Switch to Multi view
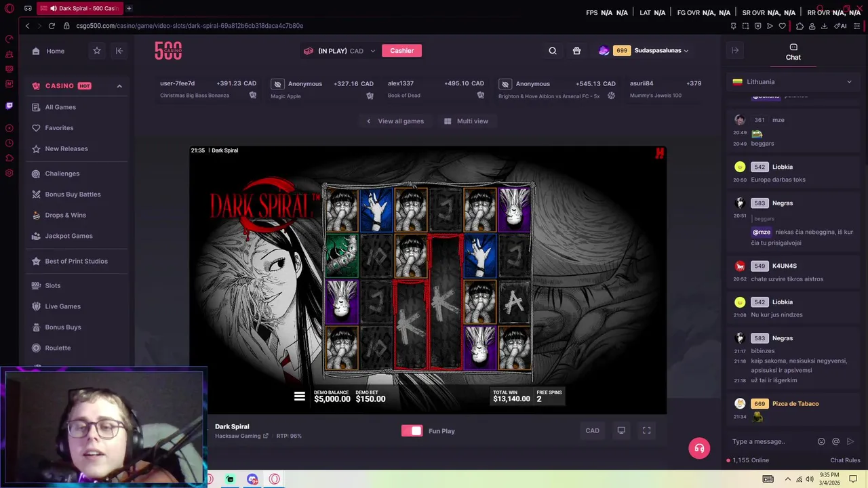868x488 pixels. coord(466,121)
